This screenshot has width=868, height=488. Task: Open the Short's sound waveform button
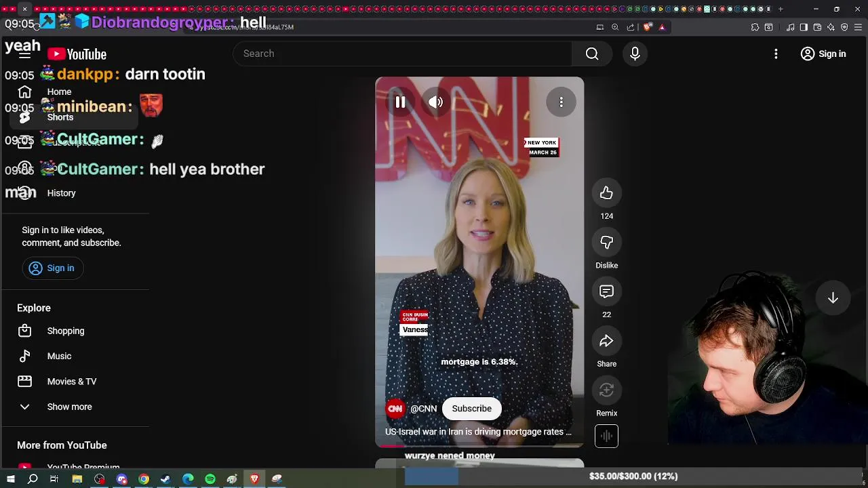606,436
